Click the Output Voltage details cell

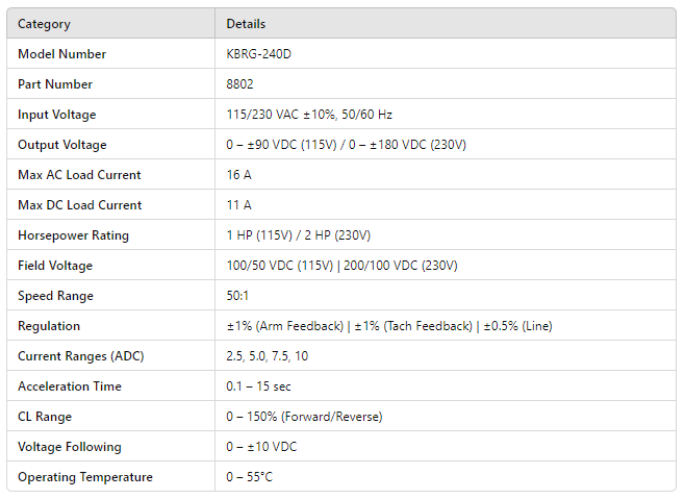click(x=346, y=145)
